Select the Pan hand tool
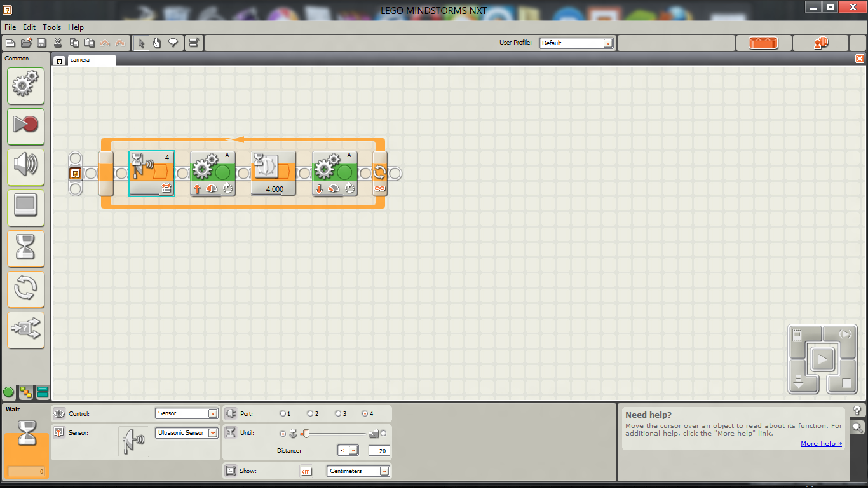The width and height of the screenshot is (868, 489). (156, 43)
